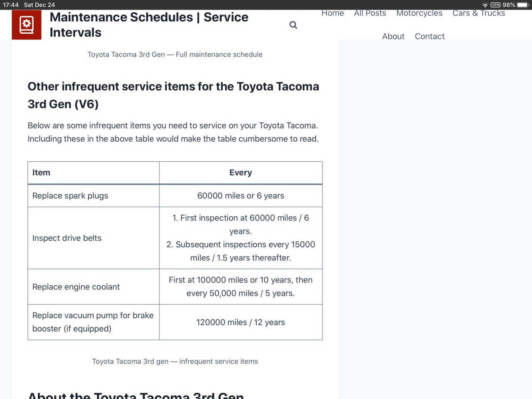Tap the battery icon in status bar
Screen dimensions: 532x399
[x=523, y=5]
